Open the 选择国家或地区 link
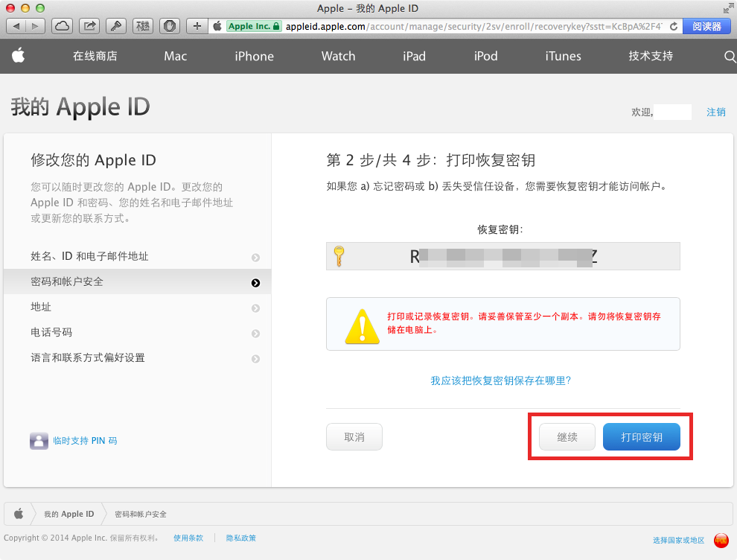 [x=679, y=540]
